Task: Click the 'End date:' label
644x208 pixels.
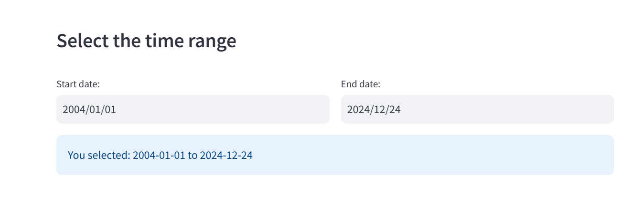Action: (x=361, y=84)
